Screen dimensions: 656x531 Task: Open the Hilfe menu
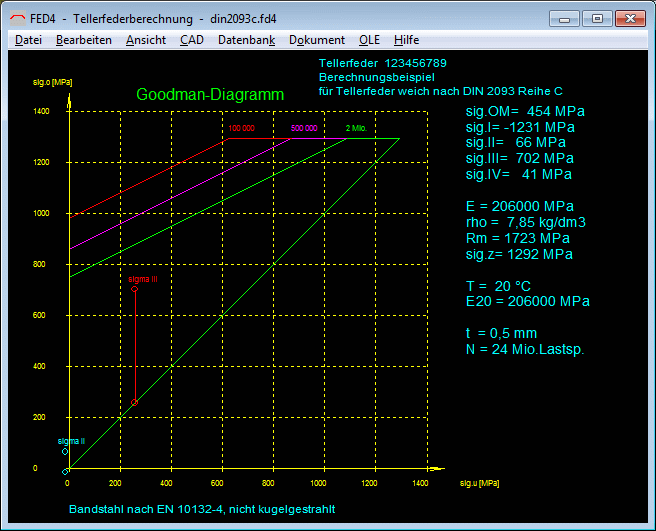tap(407, 40)
